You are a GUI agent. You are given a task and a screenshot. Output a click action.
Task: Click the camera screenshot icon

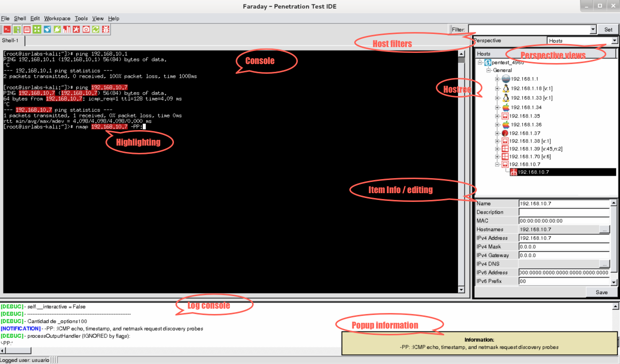coord(86,29)
